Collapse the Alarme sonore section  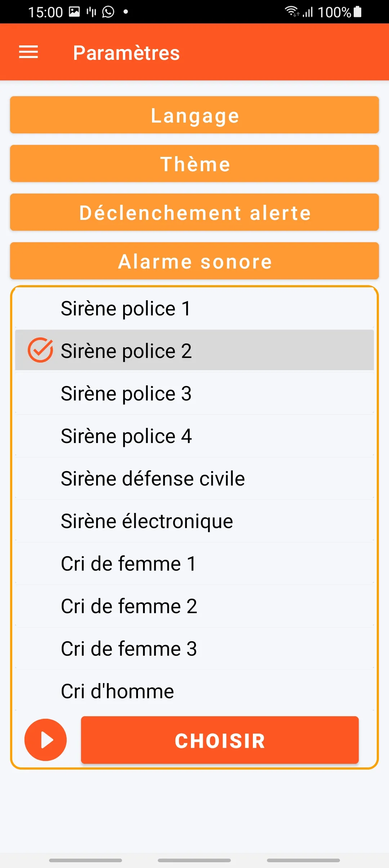tap(194, 261)
